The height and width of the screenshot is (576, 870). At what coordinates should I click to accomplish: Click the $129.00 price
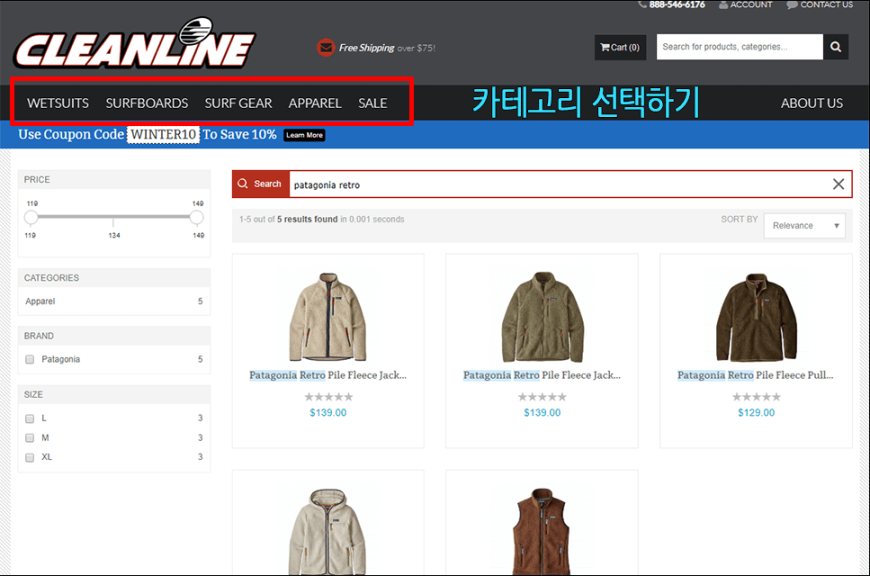click(x=756, y=412)
